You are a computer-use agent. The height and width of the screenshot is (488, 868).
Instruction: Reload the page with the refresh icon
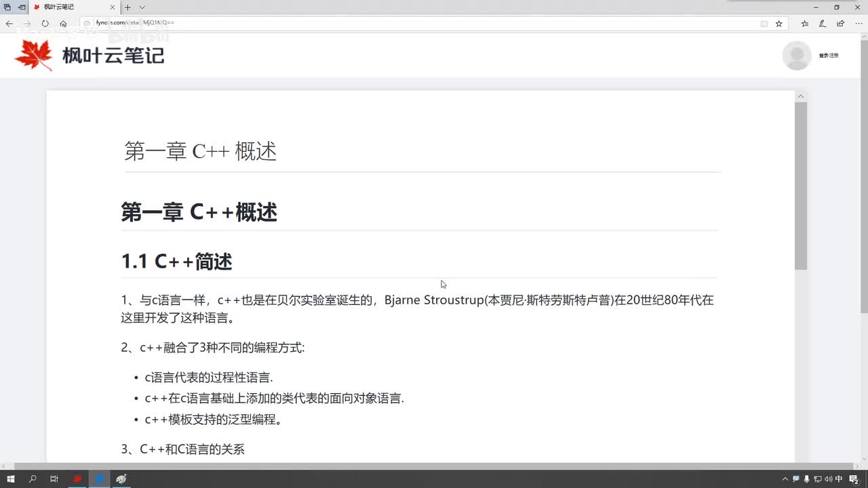click(45, 23)
